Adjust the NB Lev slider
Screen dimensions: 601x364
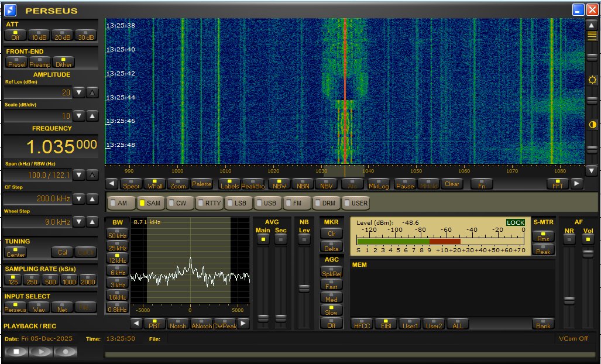304,288
